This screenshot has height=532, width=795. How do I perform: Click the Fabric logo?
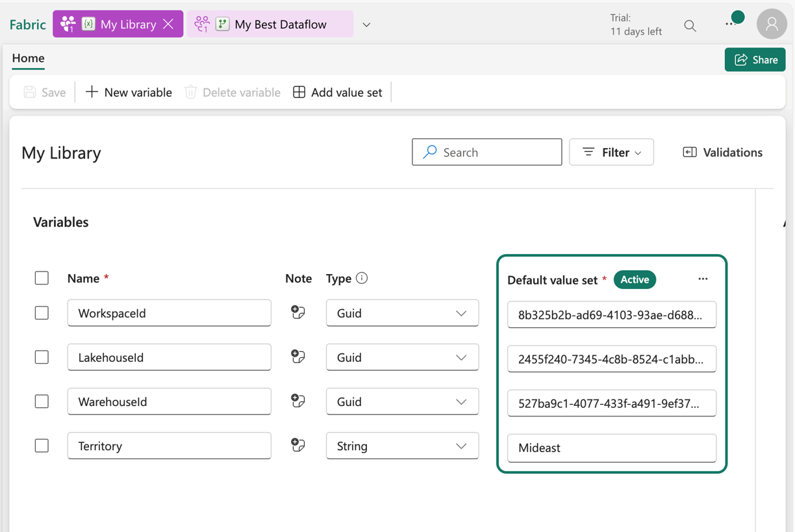pyautogui.click(x=27, y=24)
